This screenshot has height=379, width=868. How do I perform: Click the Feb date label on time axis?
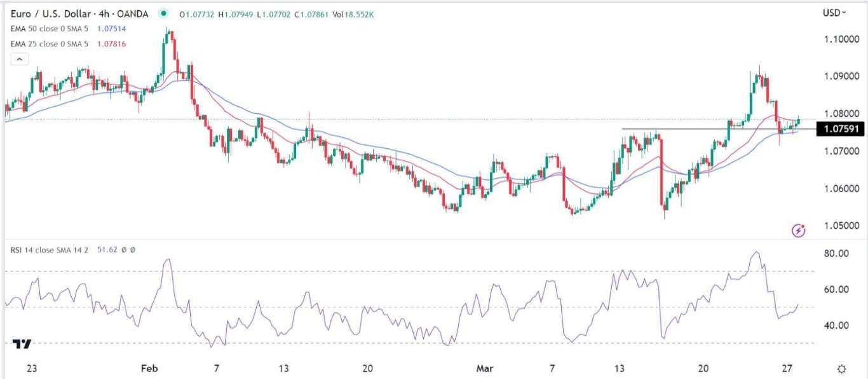pyautogui.click(x=148, y=369)
